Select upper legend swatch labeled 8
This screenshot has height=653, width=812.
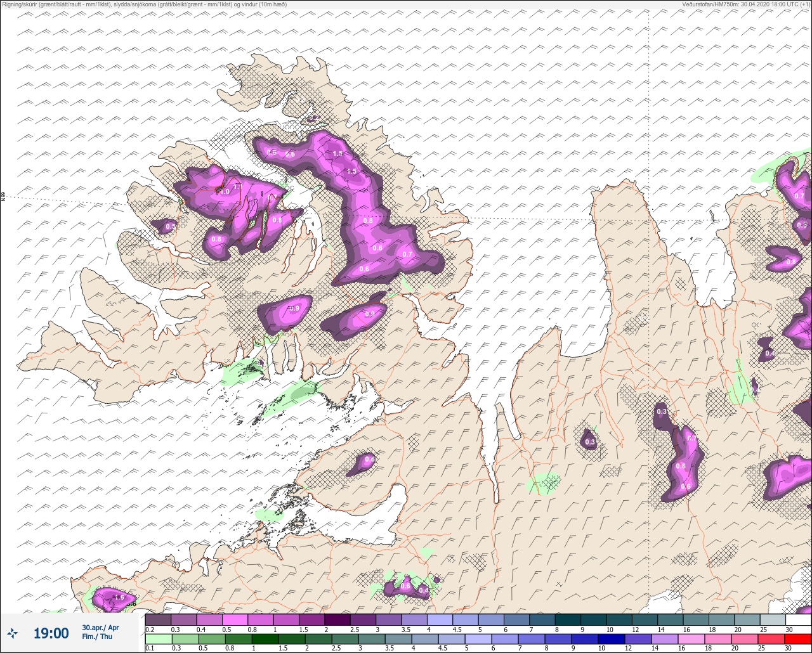pyautogui.click(x=567, y=619)
